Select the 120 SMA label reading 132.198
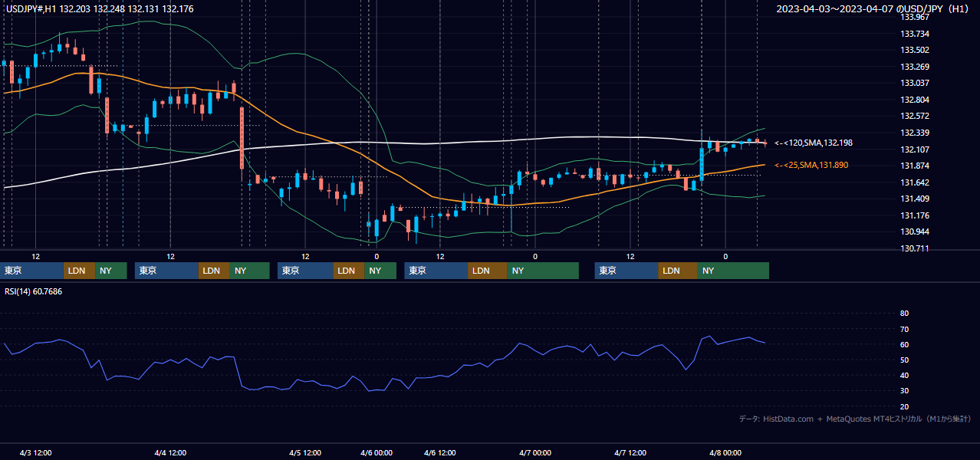 pos(814,143)
